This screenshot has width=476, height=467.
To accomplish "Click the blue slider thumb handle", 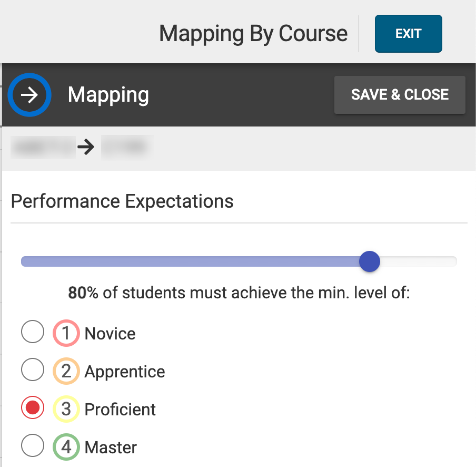I will point(370,261).
